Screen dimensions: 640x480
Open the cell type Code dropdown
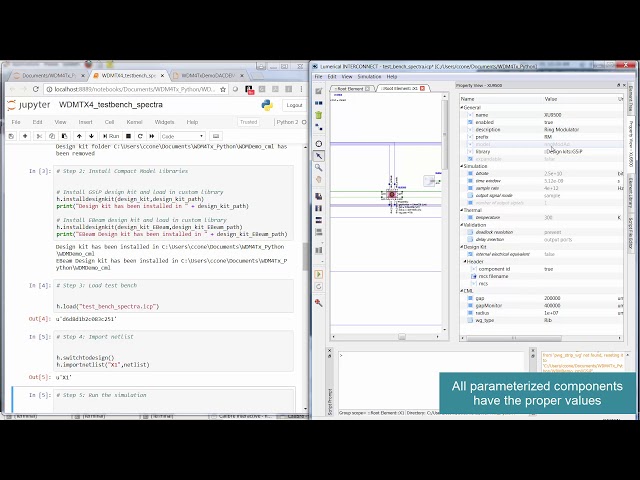click(182, 136)
